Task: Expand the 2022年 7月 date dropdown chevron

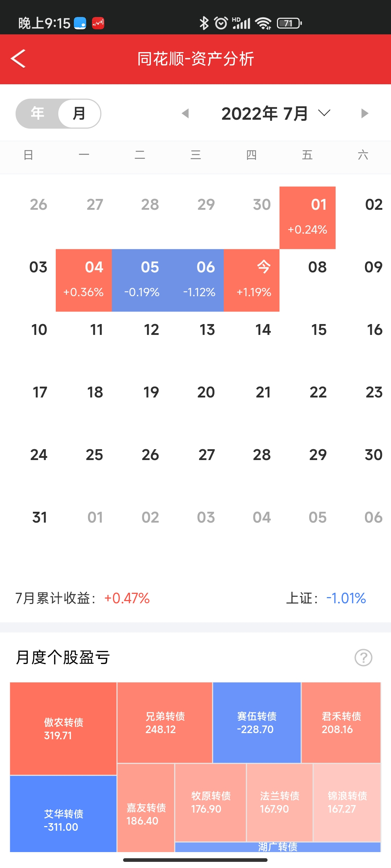Action: (324, 113)
